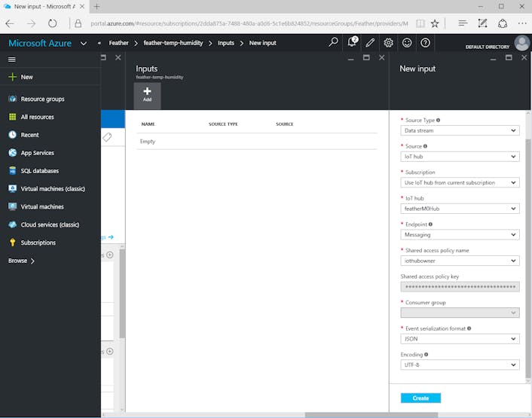Open the Source Type dropdown
This screenshot has width=532, height=418.
click(460, 130)
